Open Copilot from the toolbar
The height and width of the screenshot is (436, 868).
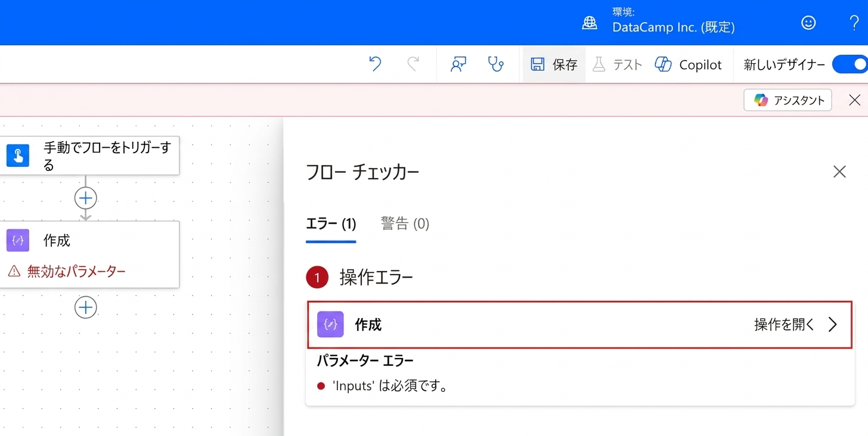[x=688, y=64]
